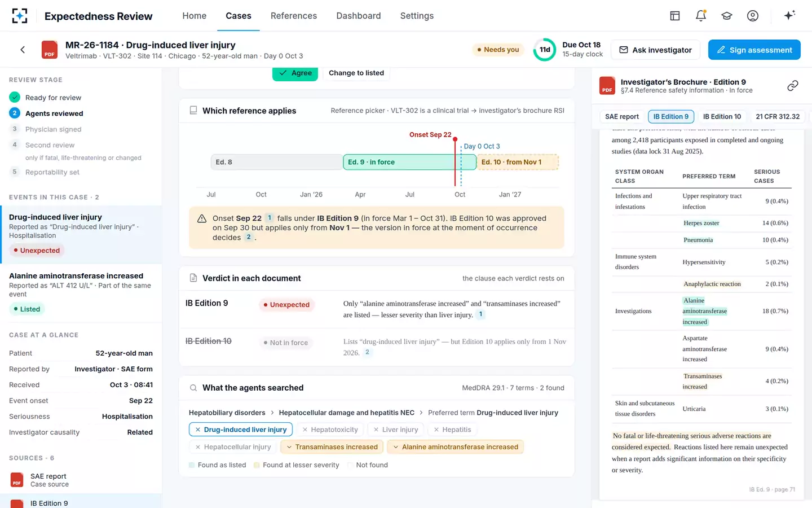Open the Drug-induced liver injury event card
Viewport: 812px width, 508px height.
coord(81,234)
